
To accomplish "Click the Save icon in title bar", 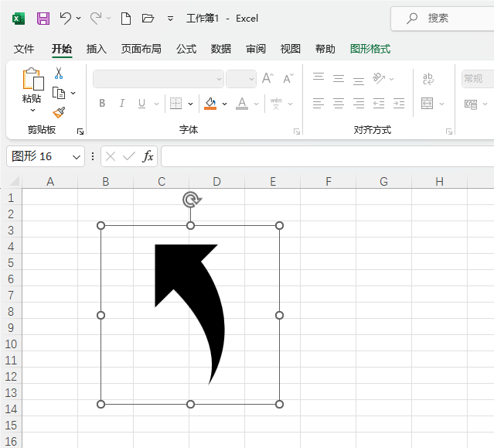I will pyautogui.click(x=43, y=18).
